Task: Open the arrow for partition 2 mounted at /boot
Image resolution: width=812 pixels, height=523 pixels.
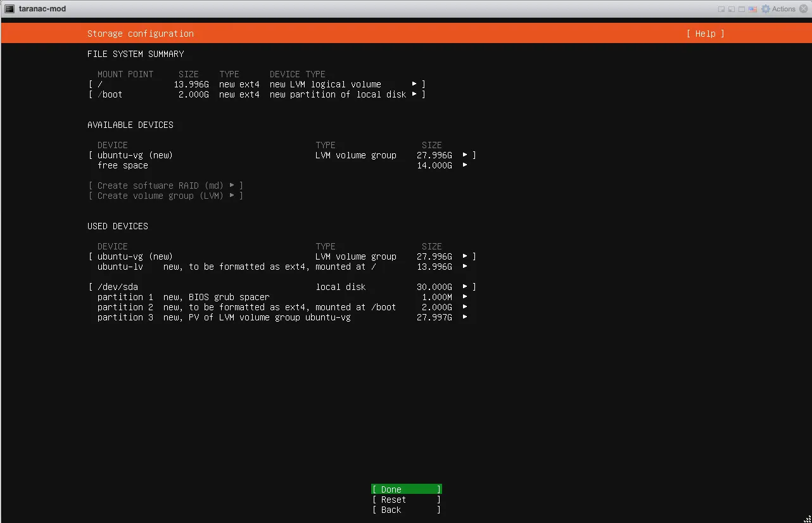Action: [x=465, y=307]
